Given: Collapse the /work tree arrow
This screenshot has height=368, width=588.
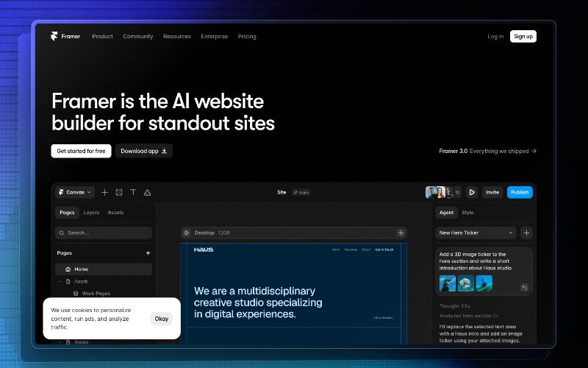Looking at the screenshot, I should [x=60, y=281].
